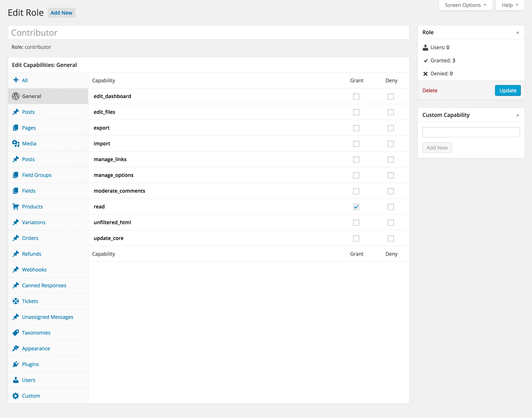The image size is (532, 418).
Task: Uncheck the Grant checkbox for read
Action: pyautogui.click(x=356, y=207)
